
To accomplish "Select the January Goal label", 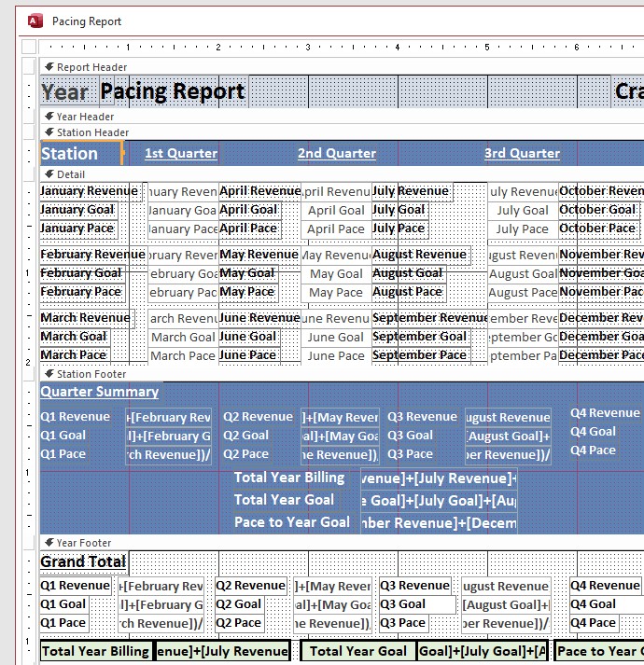I will [x=79, y=210].
